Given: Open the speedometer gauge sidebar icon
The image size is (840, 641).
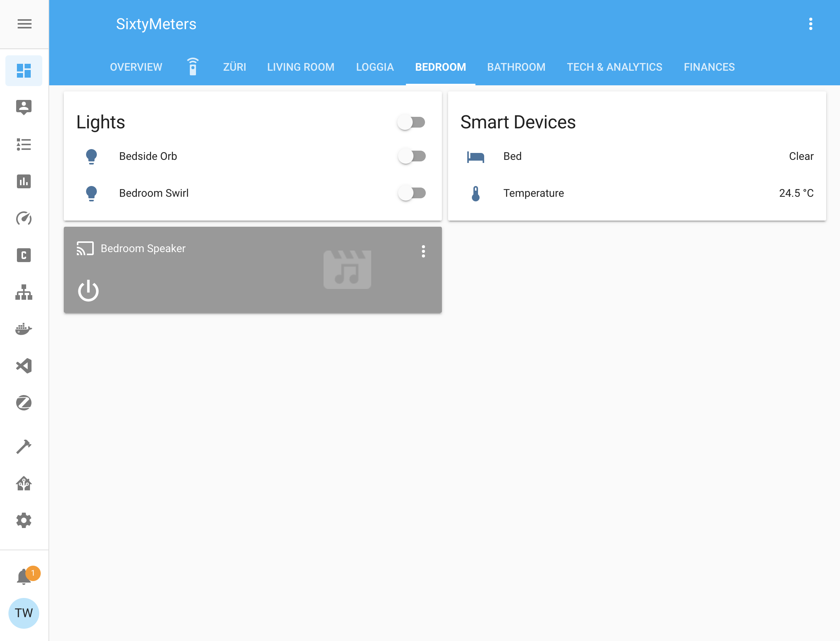Looking at the screenshot, I should point(24,218).
